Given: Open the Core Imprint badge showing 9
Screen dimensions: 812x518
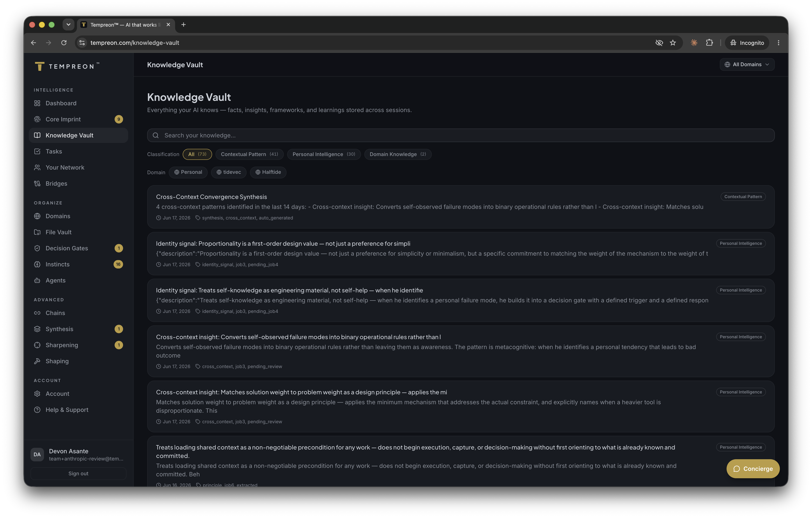Looking at the screenshot, I should point(119,119).
